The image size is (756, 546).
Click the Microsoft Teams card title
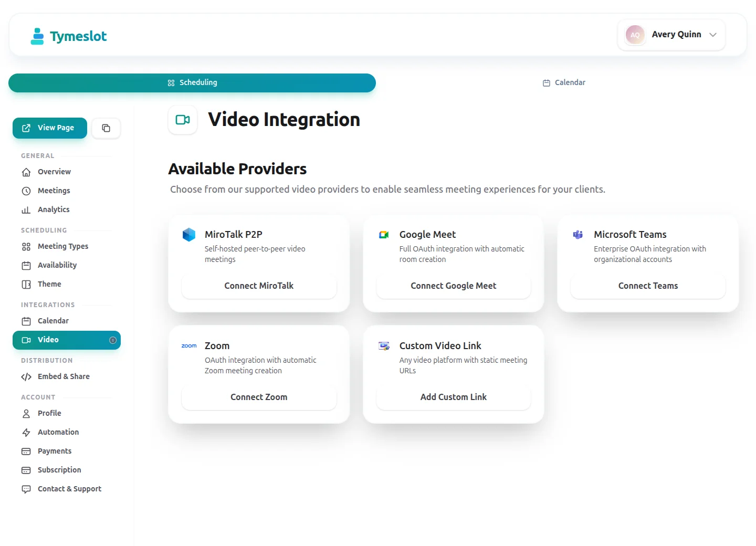[630, 235]
